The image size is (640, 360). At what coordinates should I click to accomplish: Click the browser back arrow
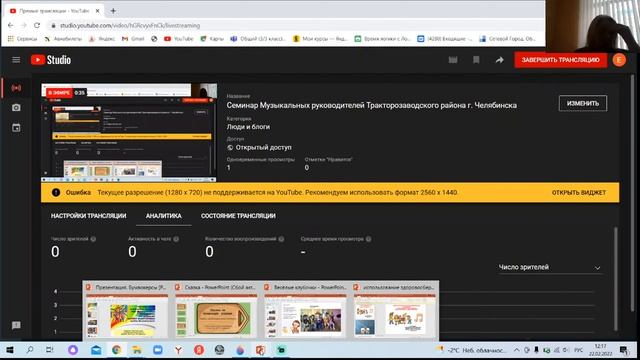[11, 25]
